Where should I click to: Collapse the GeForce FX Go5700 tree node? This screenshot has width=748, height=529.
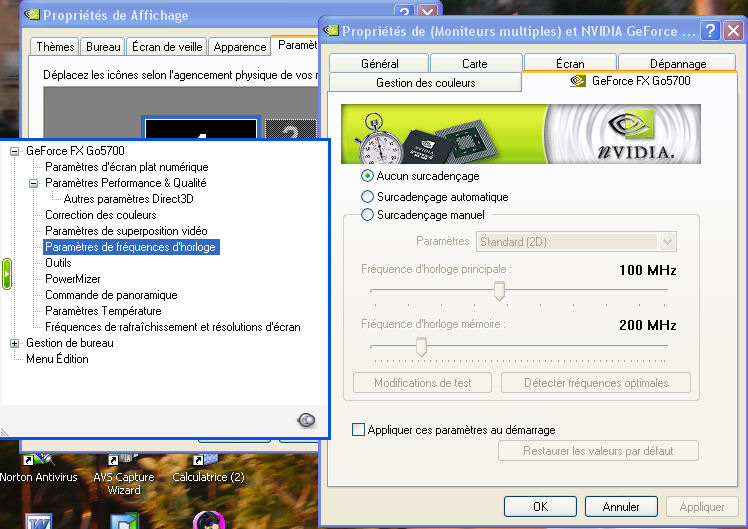[14, 152]
